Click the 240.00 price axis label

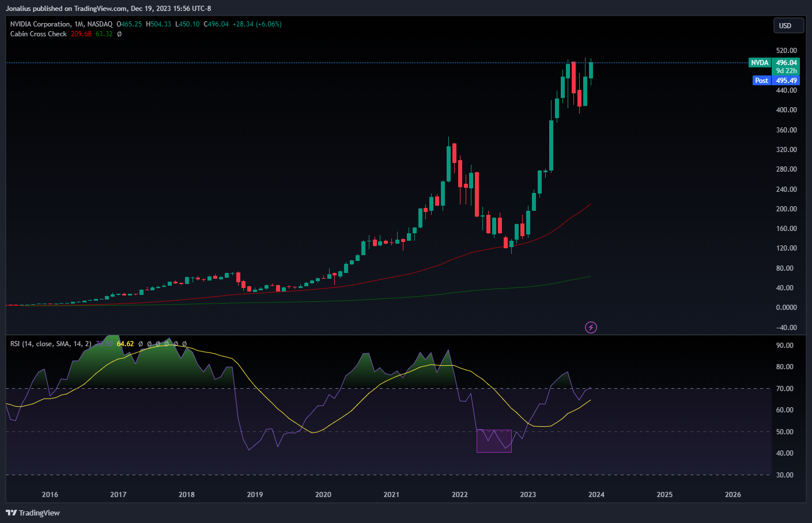[x=786, y=190]
